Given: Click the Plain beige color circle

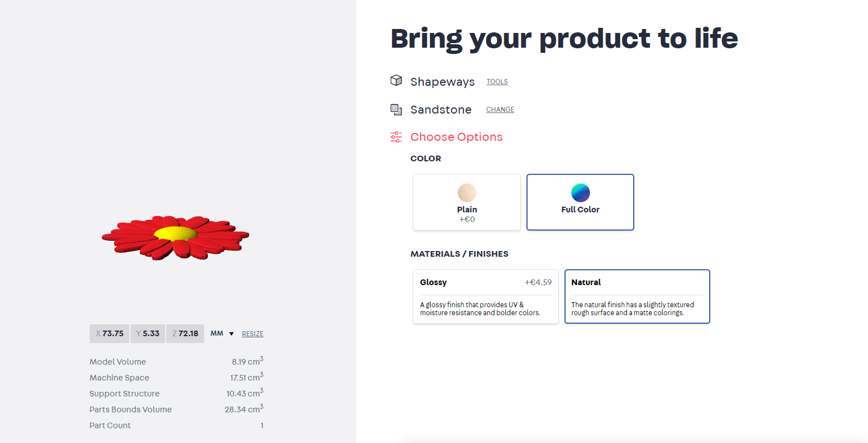Looking at the screenshot, I should (x=467, y=193).
